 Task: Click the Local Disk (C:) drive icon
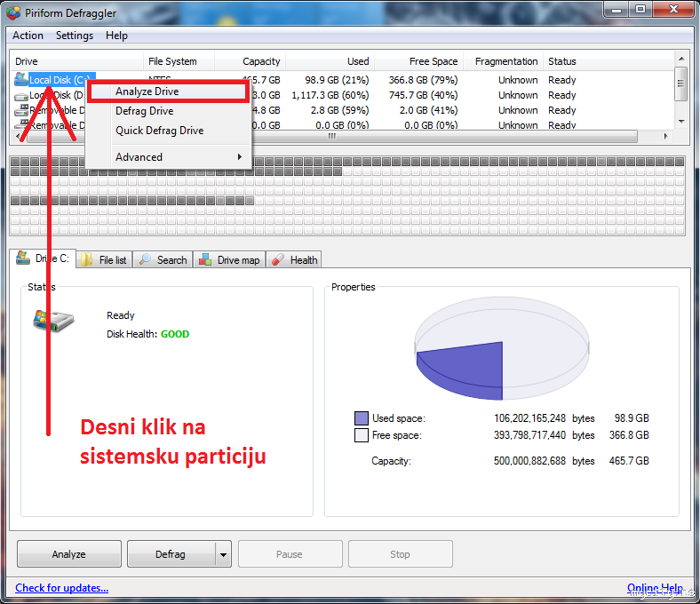tap(21, 79)
